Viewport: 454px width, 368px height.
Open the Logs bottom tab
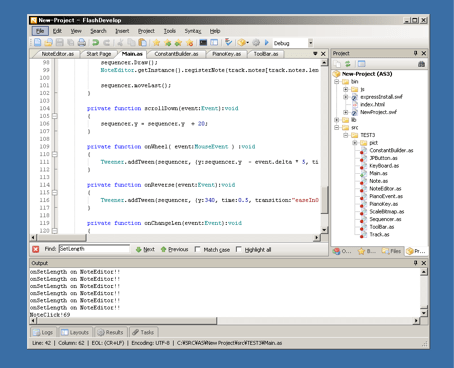click(43, 332)
